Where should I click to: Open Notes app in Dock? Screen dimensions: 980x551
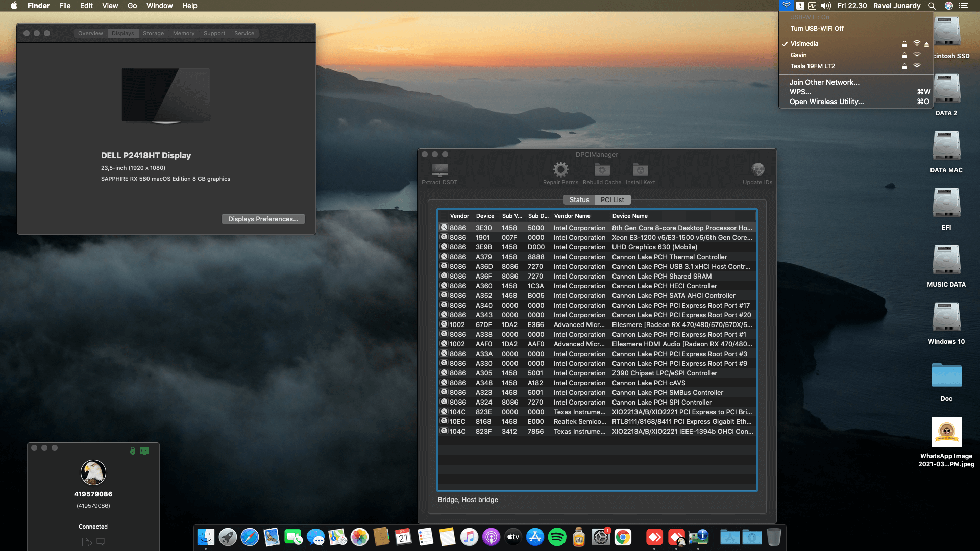447,537
